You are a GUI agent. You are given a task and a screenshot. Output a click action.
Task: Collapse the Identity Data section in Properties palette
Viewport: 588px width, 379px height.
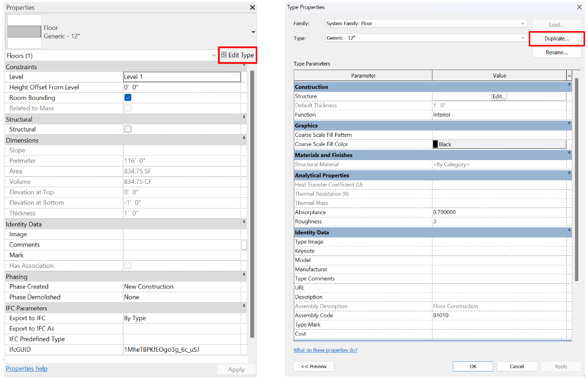244,222
